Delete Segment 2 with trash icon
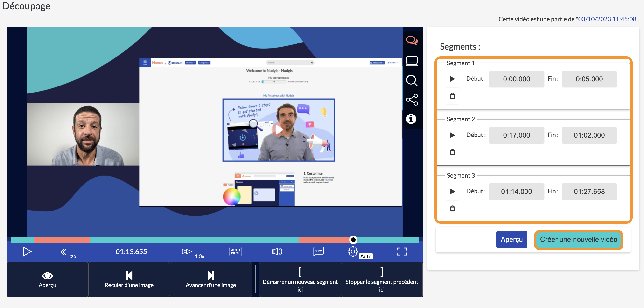 pyautogui.click(x=452, y=152)
